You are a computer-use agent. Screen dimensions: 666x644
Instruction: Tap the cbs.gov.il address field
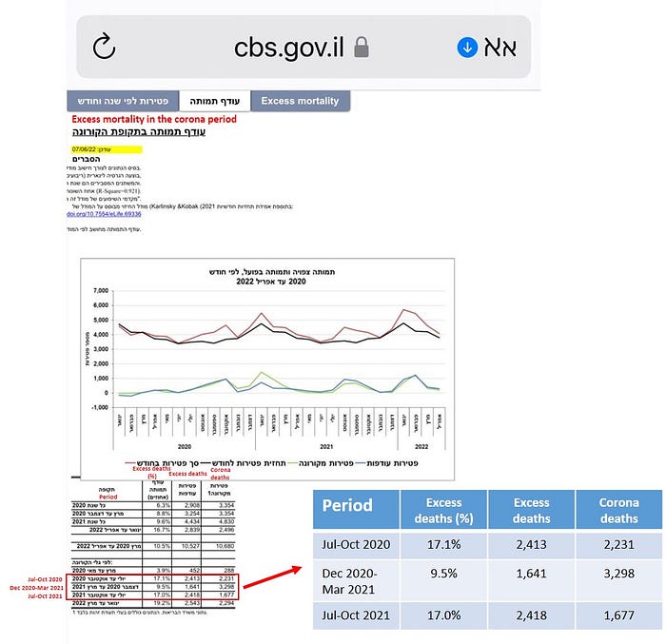pos(304,48)
